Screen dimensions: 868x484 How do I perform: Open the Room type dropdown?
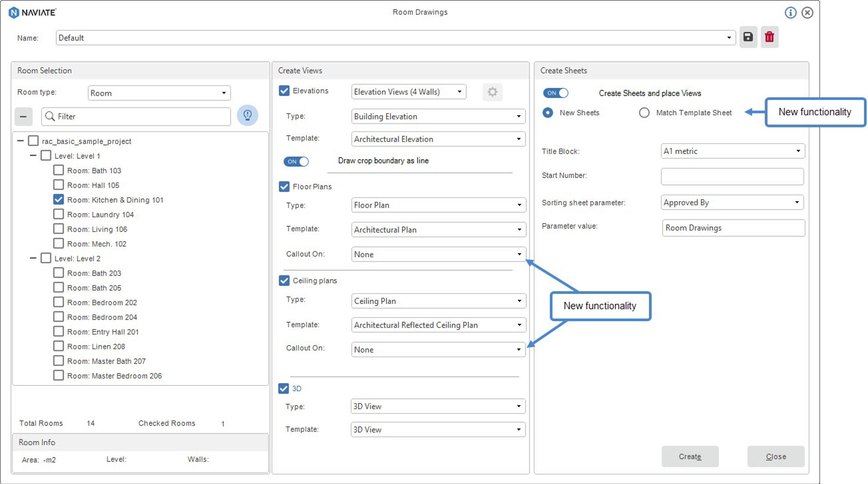tap(159, 93)
